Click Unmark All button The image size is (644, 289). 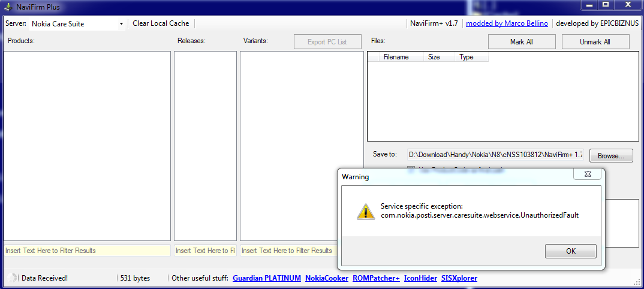click(x=595, y=42)
